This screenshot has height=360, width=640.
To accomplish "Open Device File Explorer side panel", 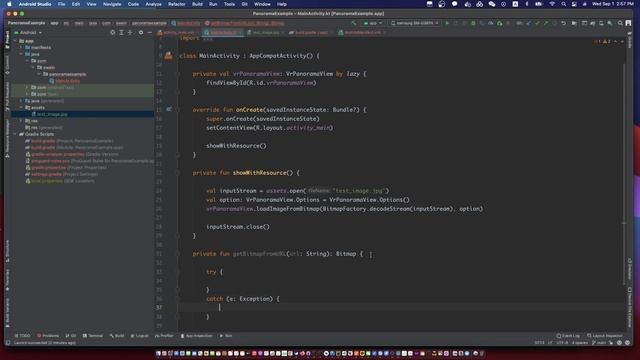I will coord(630,307).
